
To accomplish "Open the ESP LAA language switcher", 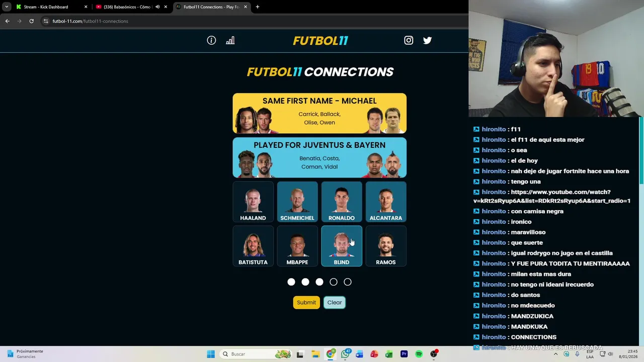I will click(590, 354).
